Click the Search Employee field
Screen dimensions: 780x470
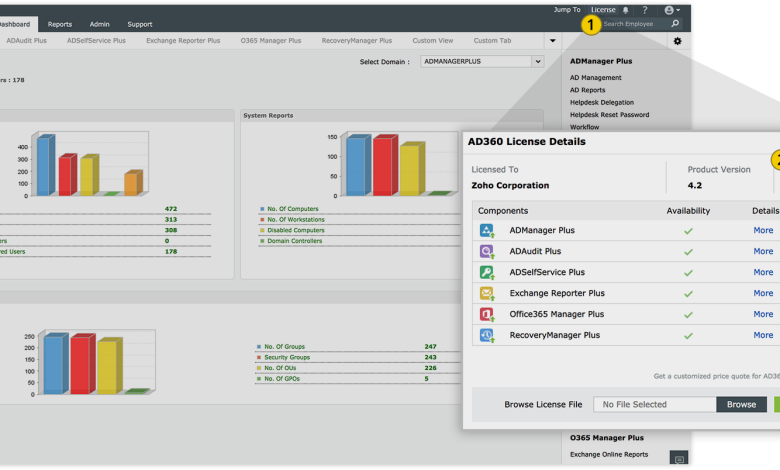tap(634, 24)
